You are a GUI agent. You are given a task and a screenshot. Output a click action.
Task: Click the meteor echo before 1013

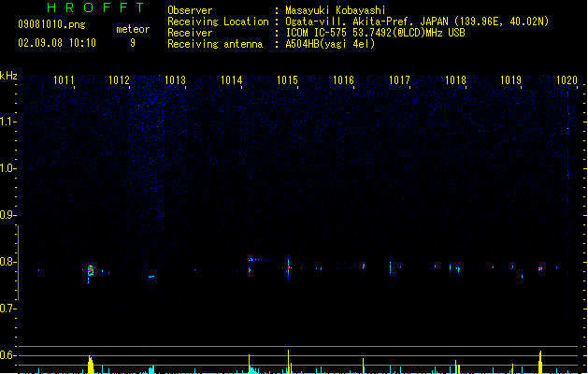click(151, 277)
